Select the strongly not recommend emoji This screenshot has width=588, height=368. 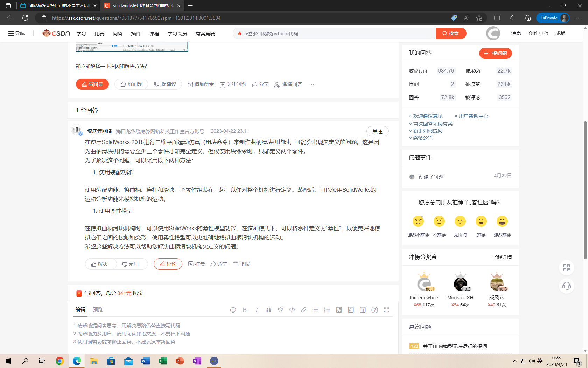(418, 221)
